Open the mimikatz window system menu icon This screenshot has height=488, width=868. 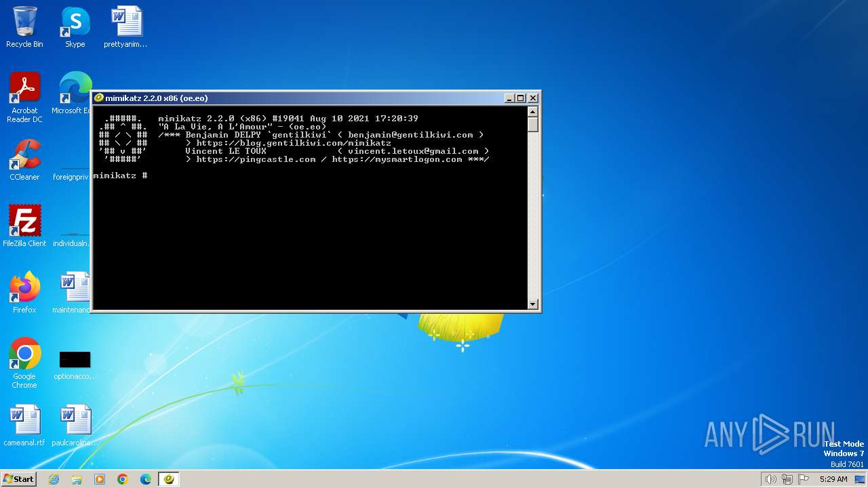tap(99, 98)
